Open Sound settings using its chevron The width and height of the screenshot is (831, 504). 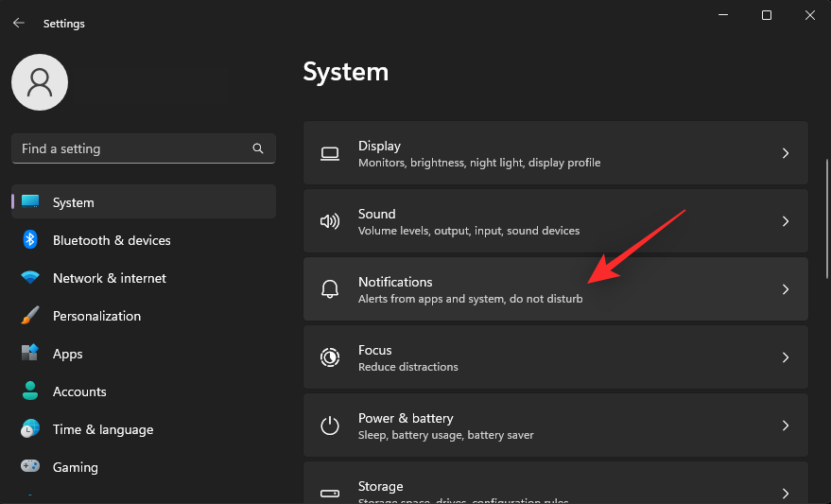coord(785,221)
